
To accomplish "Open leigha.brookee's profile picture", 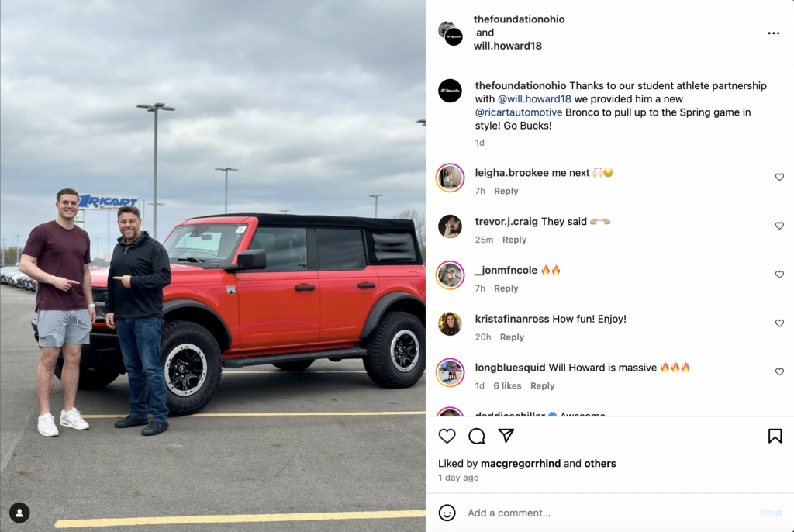I will pos(450,178).
